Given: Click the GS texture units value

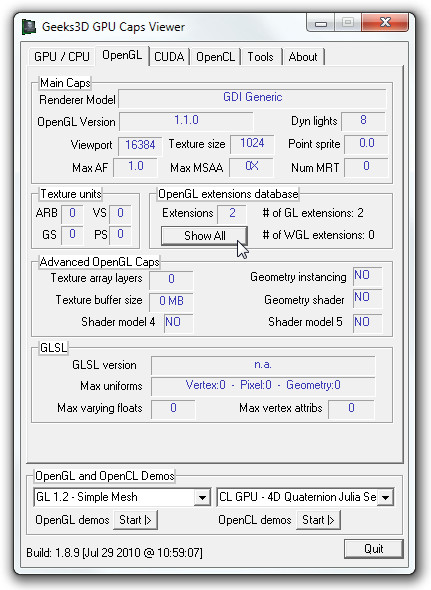Looking at the screenshot, I should pyautogui.click(x=72, y=235).
